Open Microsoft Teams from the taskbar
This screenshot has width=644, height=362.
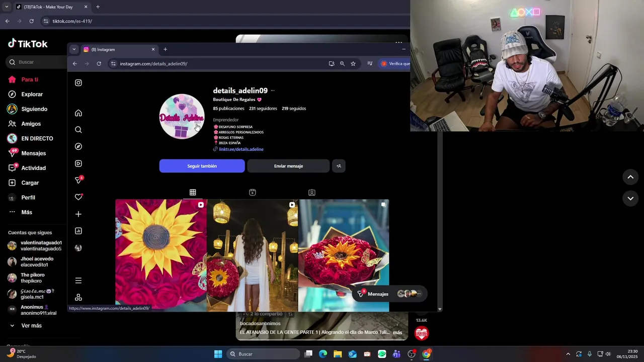[396, 354]
